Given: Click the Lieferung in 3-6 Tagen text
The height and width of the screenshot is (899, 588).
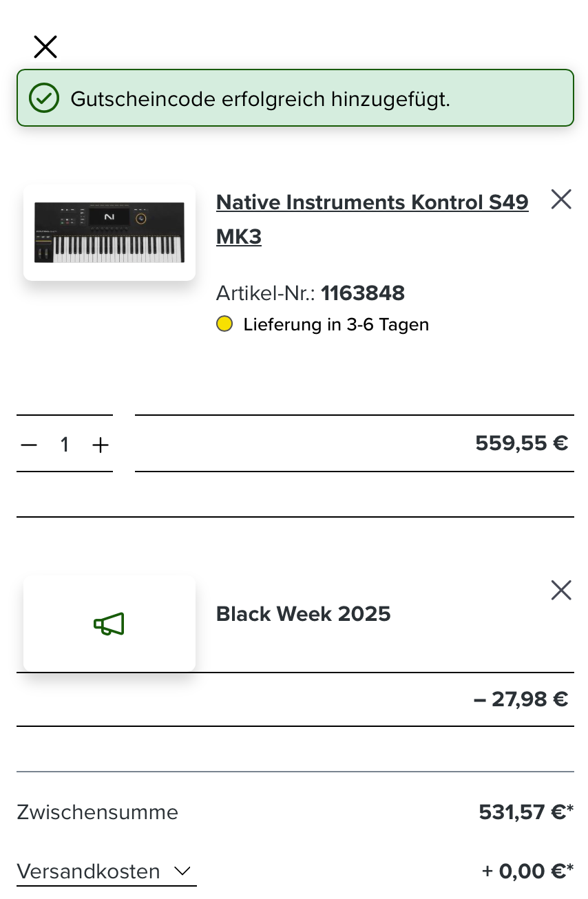Looking at the screenshot, I should click(x=336, y=324).
